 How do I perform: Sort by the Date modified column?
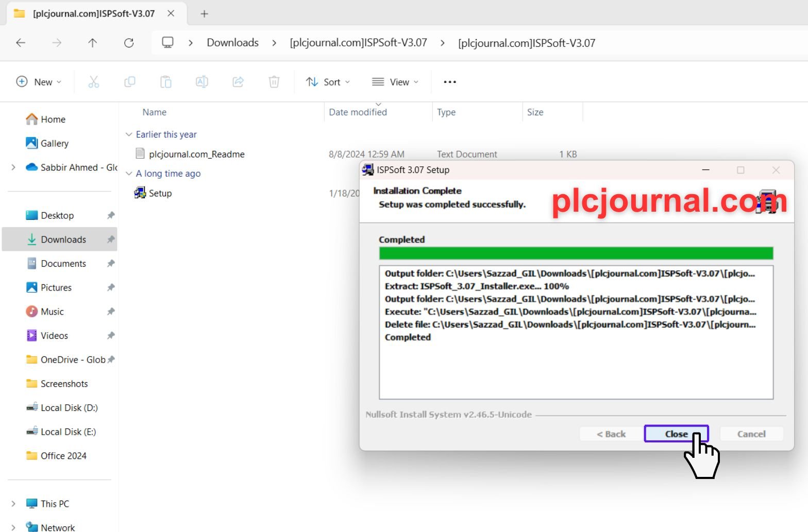click(x=358, y=112)
